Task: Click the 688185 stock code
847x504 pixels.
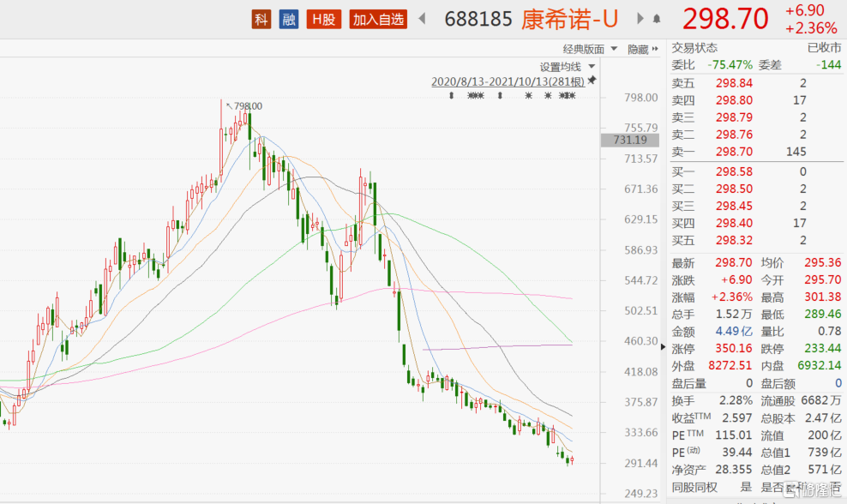Action: click(x=478, y=19)
